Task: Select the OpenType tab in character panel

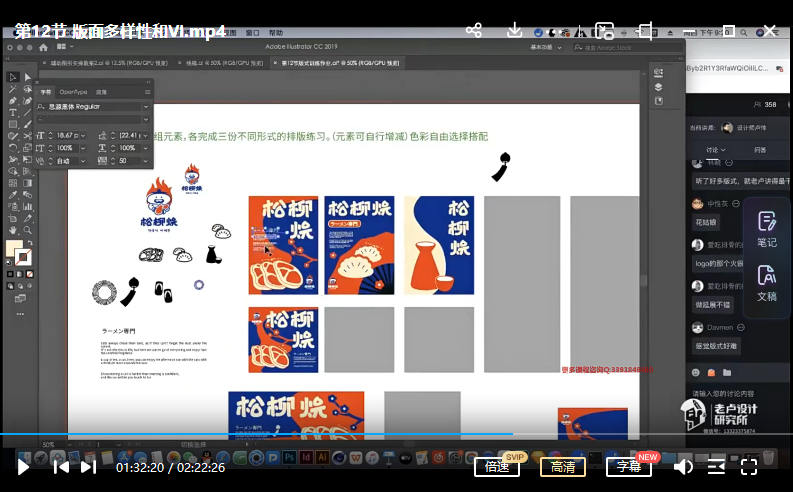Action: point(73,91)
